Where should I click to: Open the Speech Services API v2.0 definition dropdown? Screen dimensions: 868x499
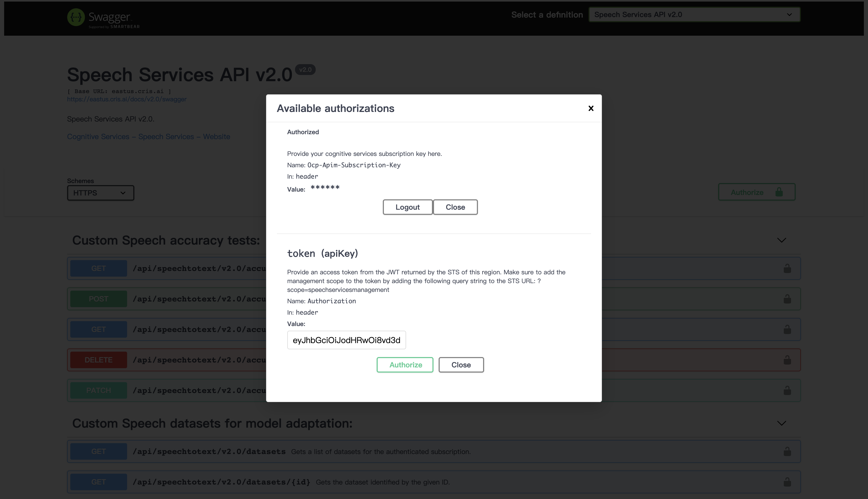(x=694, y=15)
